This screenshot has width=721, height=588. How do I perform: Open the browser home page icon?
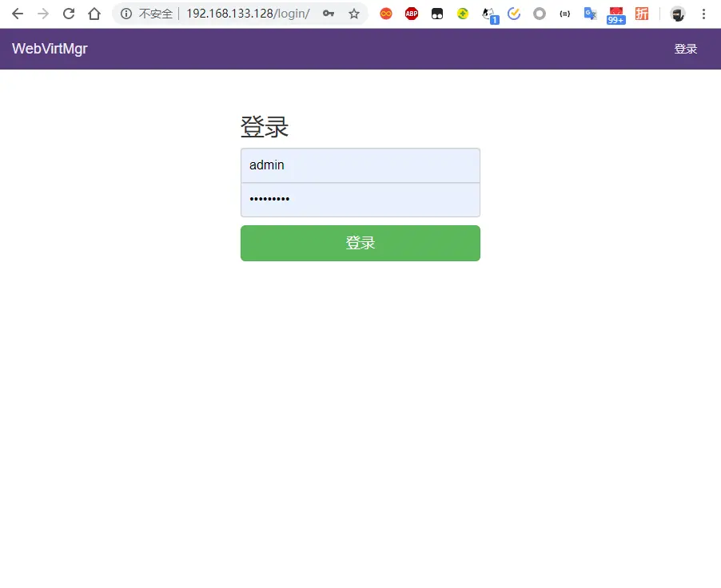[94, 14]
